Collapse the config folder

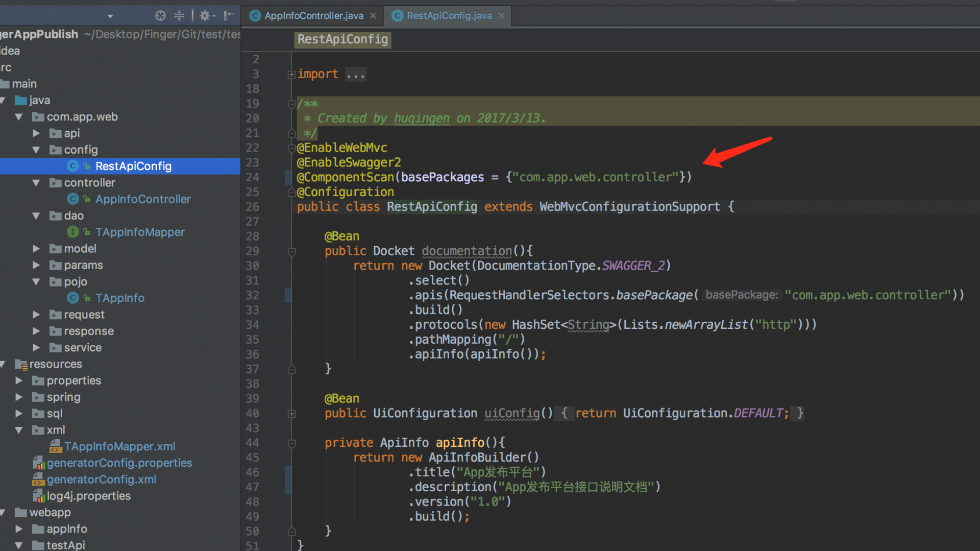[x=36, y=150]
